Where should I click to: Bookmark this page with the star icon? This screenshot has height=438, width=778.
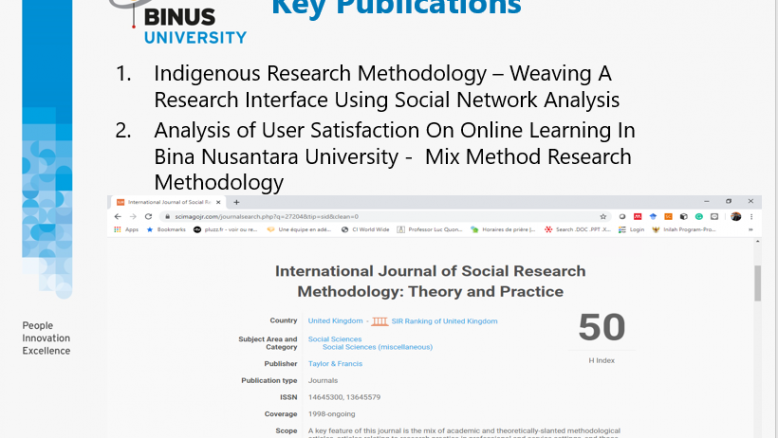[x=603, y=216]
